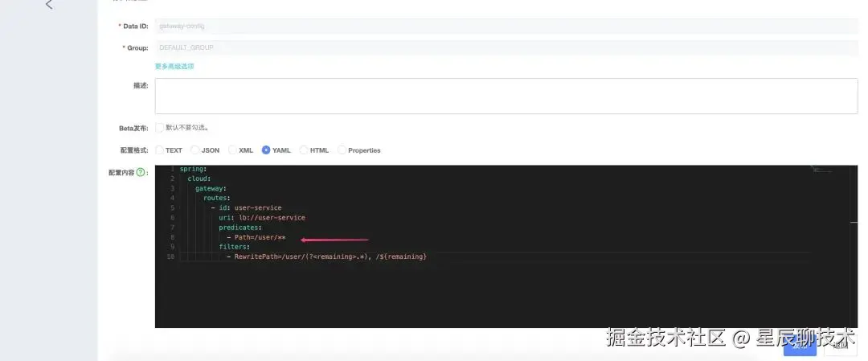Select the JSON format radio button
The height and width of the screenshot is (361, 868).
coord(194,150)
